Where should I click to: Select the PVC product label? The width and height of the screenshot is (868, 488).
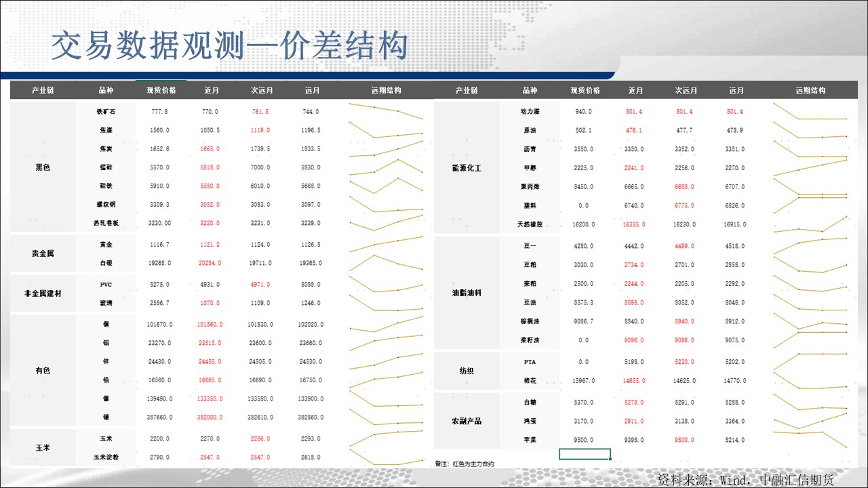[x=106, y=285]
